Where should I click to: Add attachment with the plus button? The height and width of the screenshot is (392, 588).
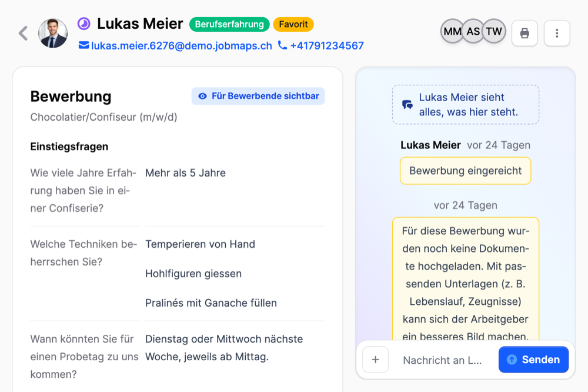coord(375,360)
